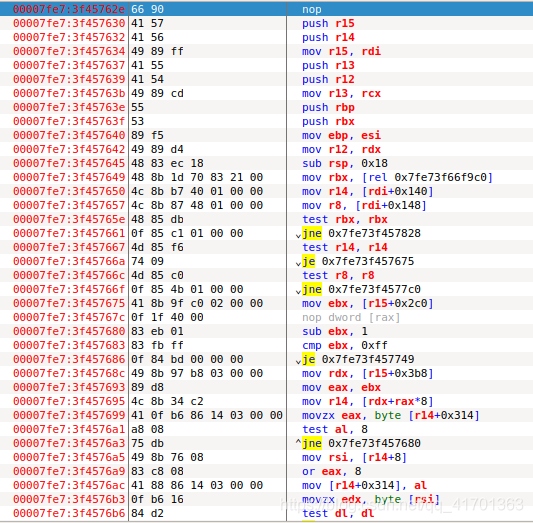
Task: Click address 00007fe7:3f457630
Action: click(x=69, y=23)
